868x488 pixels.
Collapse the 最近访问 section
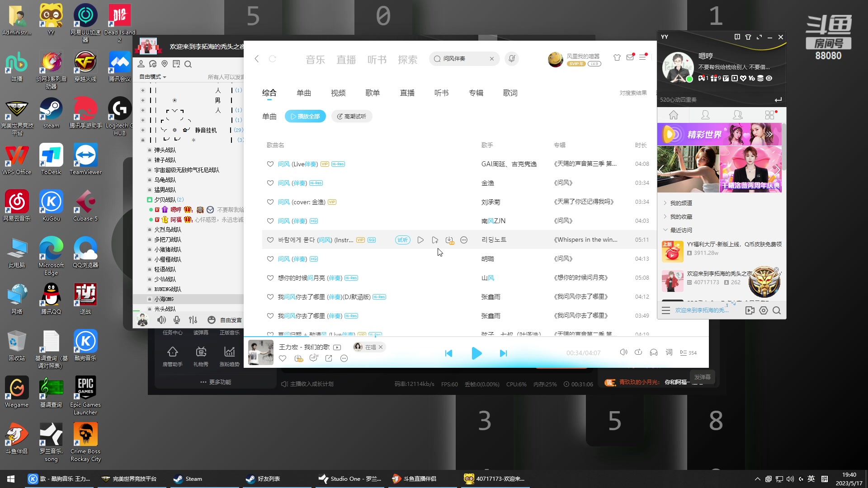[x=665, y=230]
